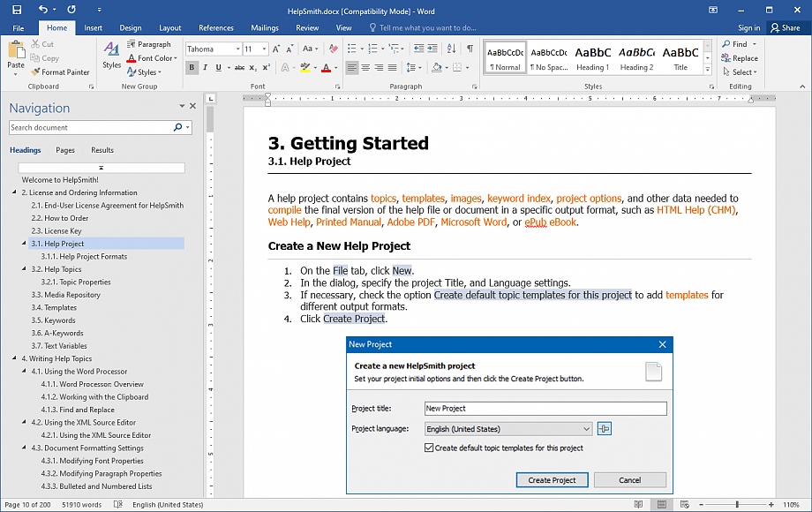This screenshot has width=812, height=512.
Task: Click the Save icon in quick access toolbar
Action: click(16, 9)
